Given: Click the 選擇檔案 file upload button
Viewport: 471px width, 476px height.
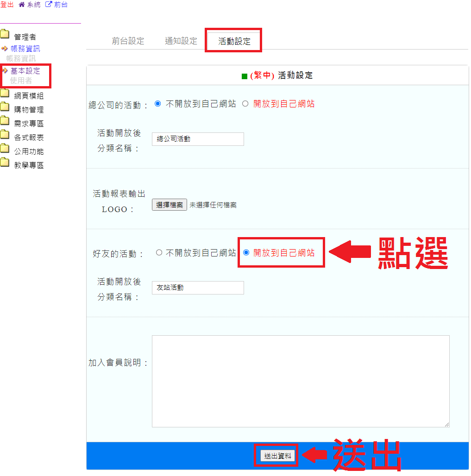Looking at the screenshot, I should (x=169, y=205).
